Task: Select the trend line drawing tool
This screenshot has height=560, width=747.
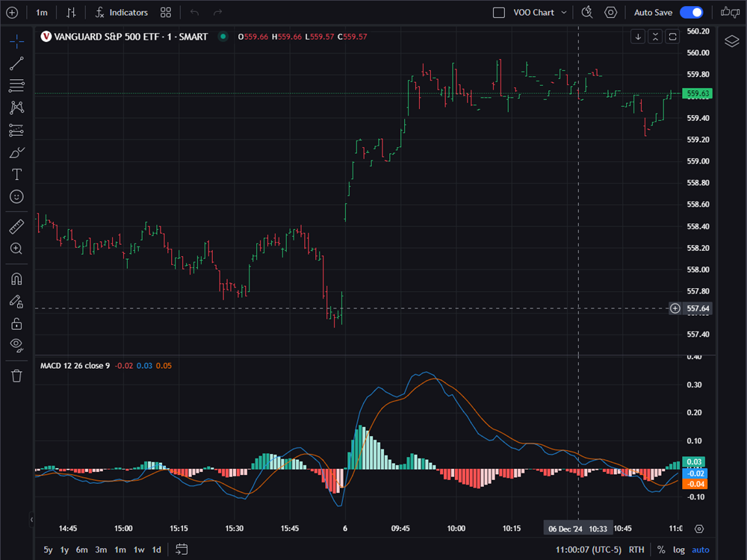Action: click(16, 63)
